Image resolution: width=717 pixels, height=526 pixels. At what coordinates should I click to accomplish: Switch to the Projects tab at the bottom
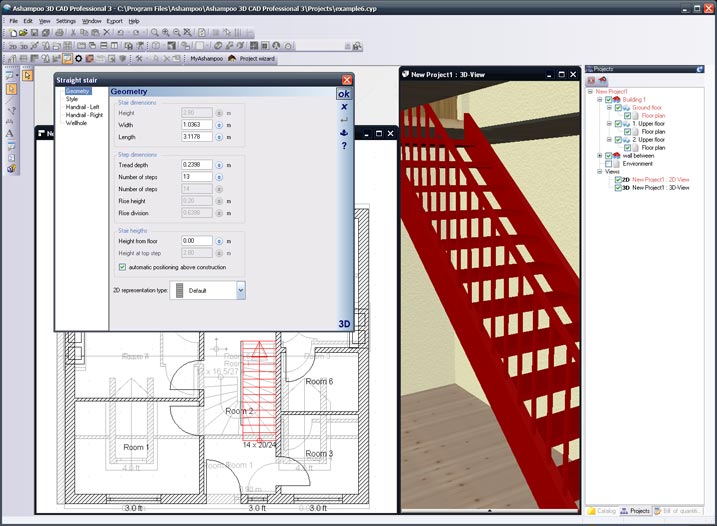(635, 511)
